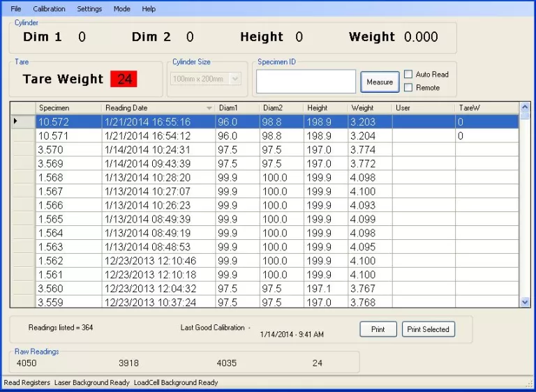
Task: Open the Mode menu
Action: click(122, 9)
